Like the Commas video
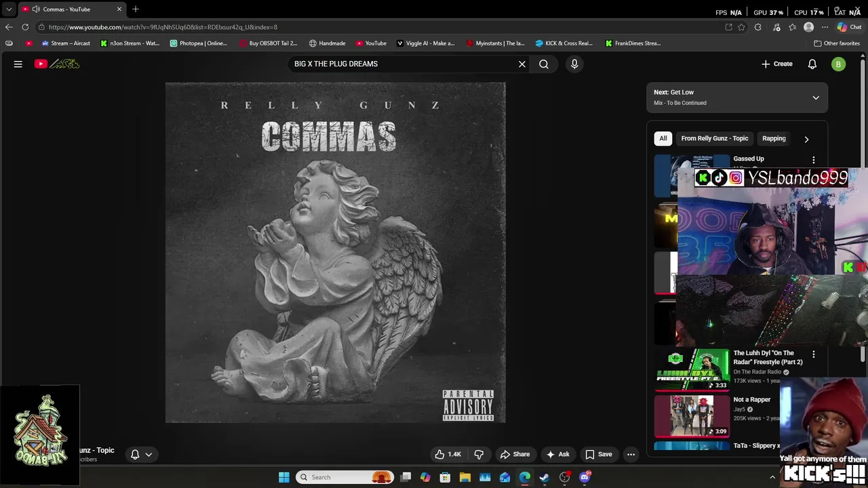The image size is (868, 488). (448, 454)
